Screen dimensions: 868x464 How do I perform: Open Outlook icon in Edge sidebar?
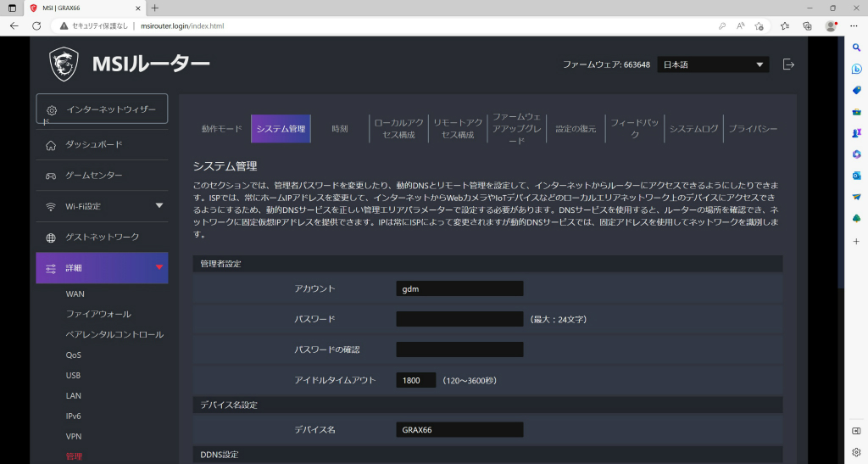(x=856, y=176)
